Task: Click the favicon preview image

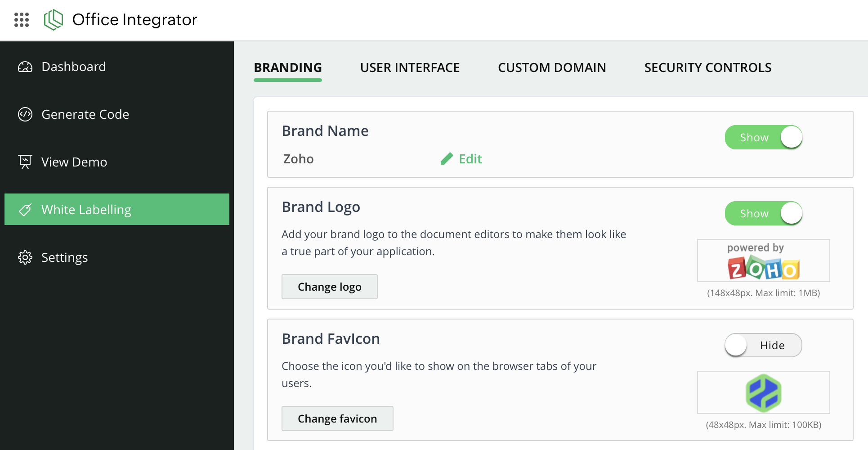Action: [763, 393]
